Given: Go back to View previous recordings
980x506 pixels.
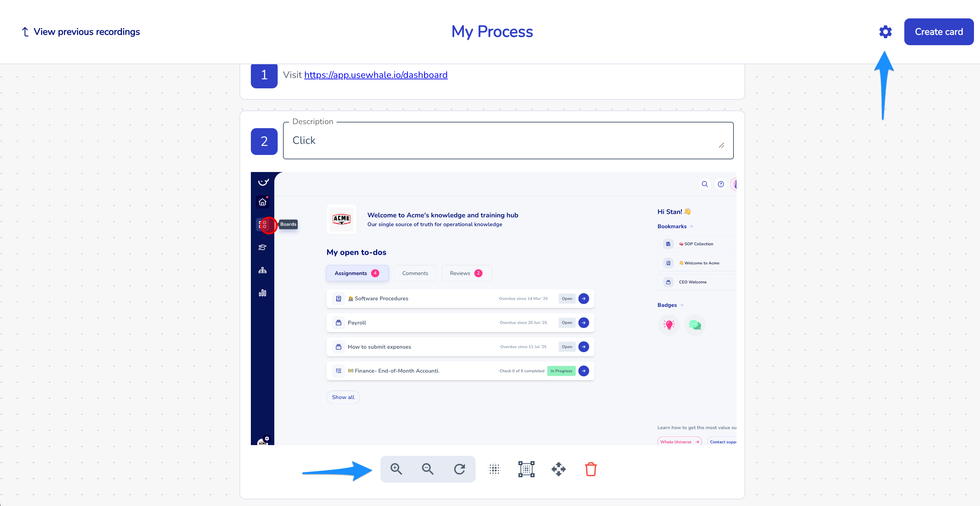Looking at the screenshot, I should [x=81, y=31].
